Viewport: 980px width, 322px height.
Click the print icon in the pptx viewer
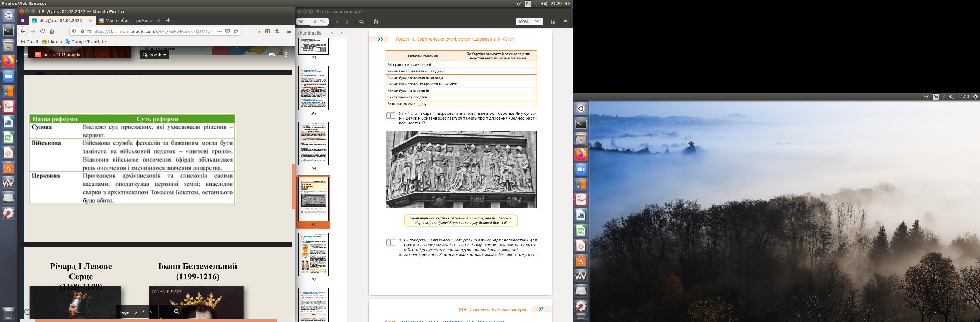271,55
